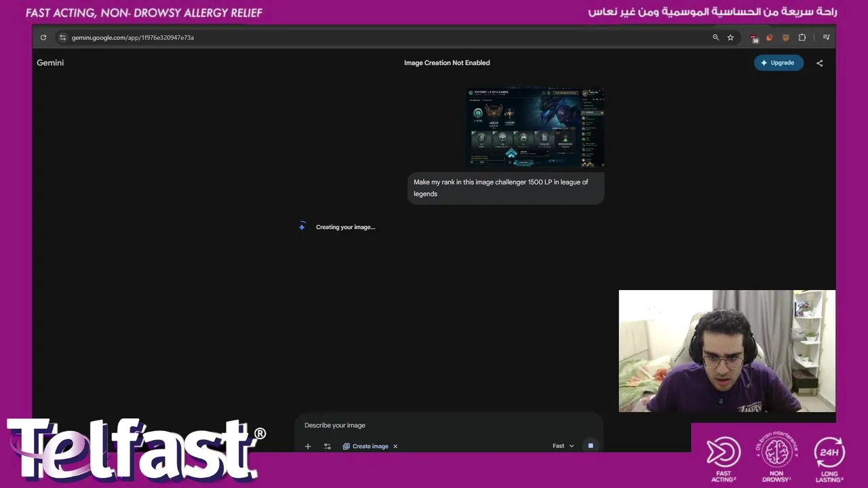Focus the Describe your image input field
The width and height of the screenshot is (868, 488).
click(x=448, y=425)
